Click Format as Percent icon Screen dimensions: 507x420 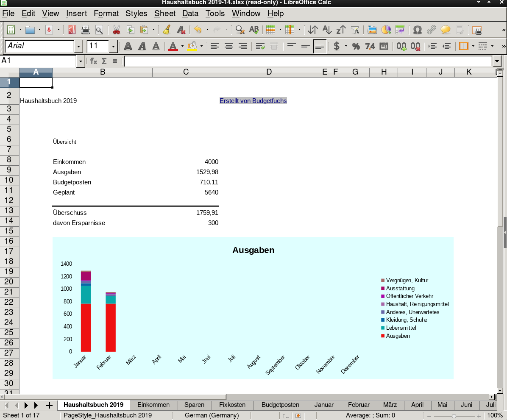(356, 46)
